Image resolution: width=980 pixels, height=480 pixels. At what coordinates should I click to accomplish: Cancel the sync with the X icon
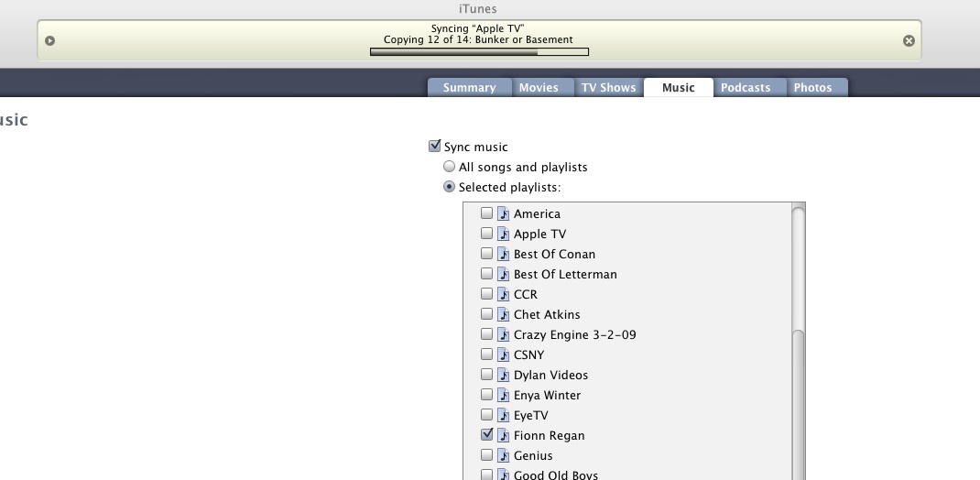909,40
